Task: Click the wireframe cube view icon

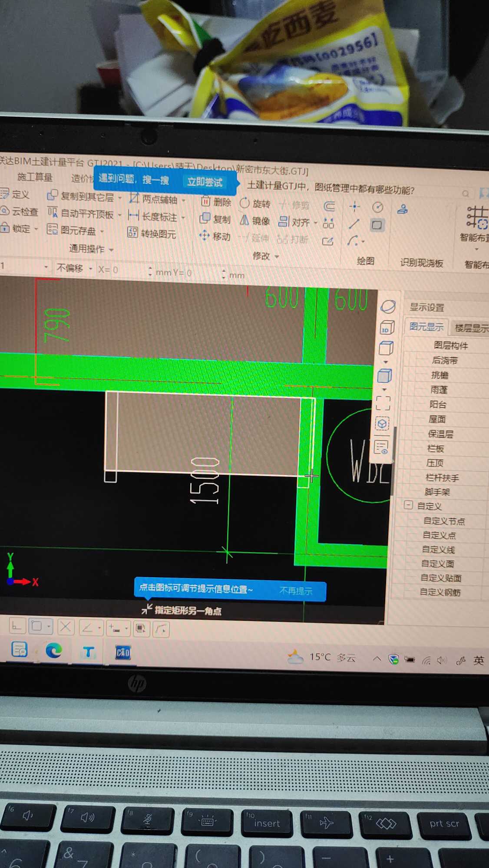Action: pos(386,348)
